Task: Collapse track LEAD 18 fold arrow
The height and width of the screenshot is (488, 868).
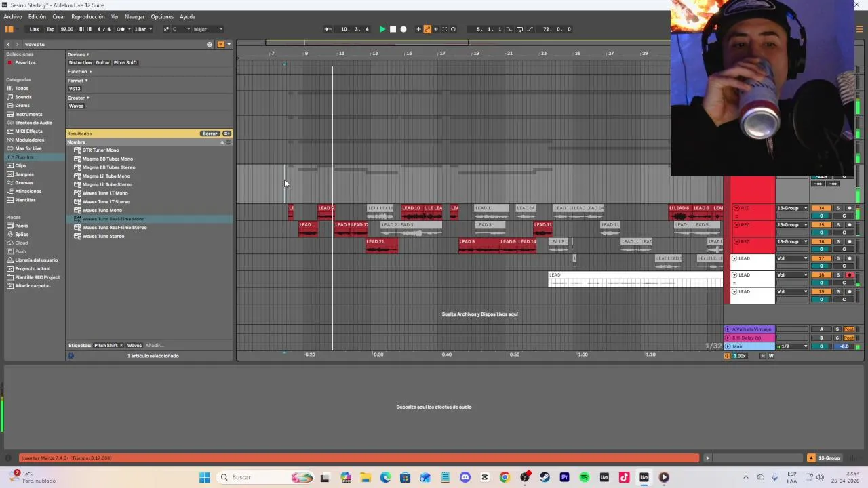Action: pyautogui.click(x=734, y=275)
